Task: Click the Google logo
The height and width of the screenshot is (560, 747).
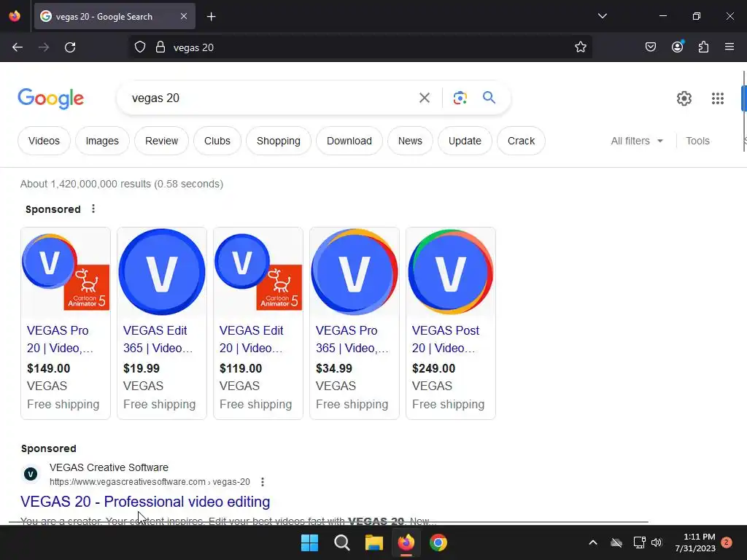Action: click(x=50, y=98)
